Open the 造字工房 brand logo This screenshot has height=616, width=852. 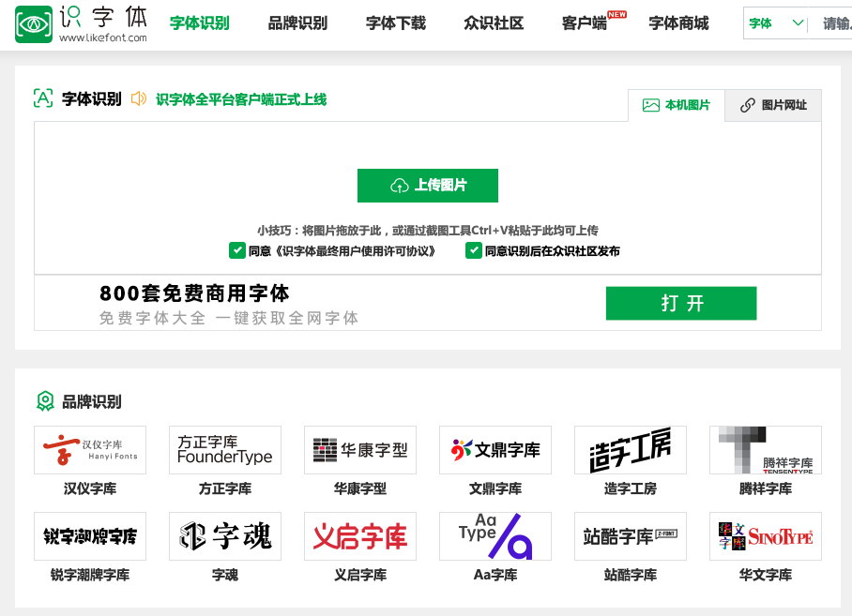[x=631, y=450]
